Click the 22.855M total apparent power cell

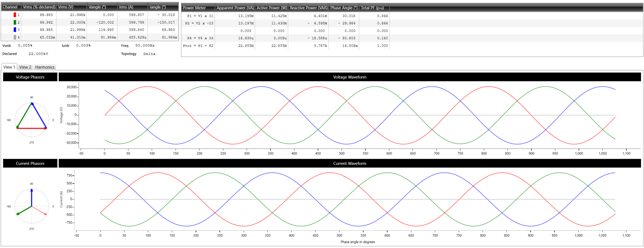point(235,46)
